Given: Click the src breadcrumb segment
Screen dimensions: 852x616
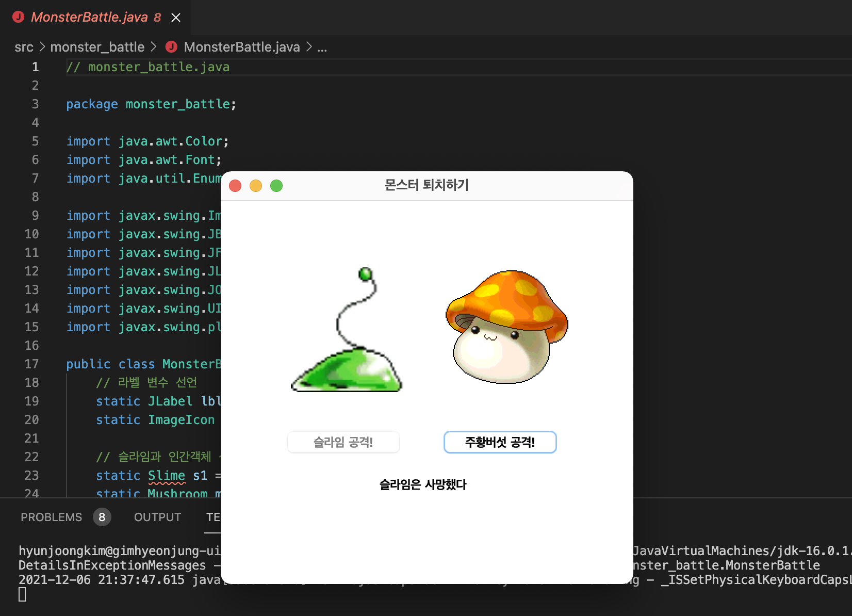Looking at the screenshot, I should click(24, 47).
